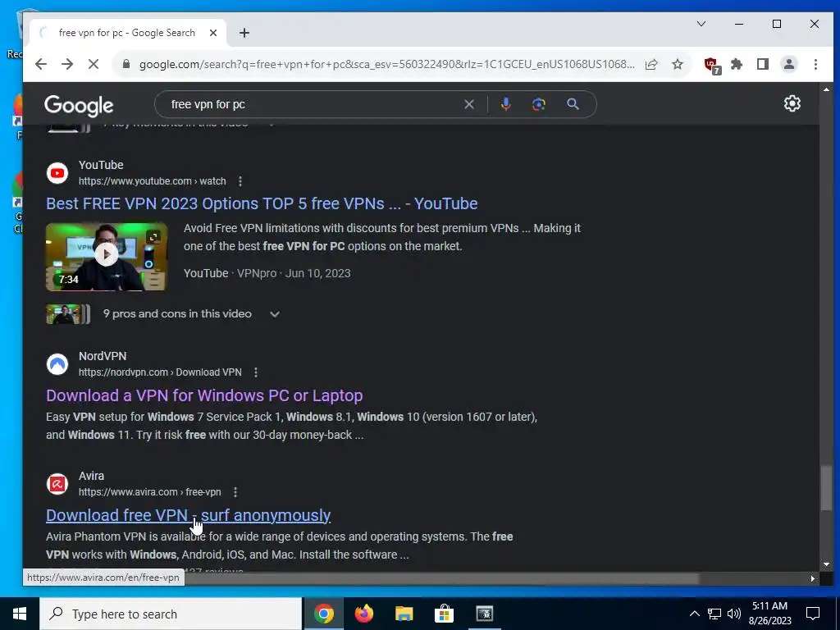Go back to the previous page
Viewport: 840px width, 630px height.
41,64
